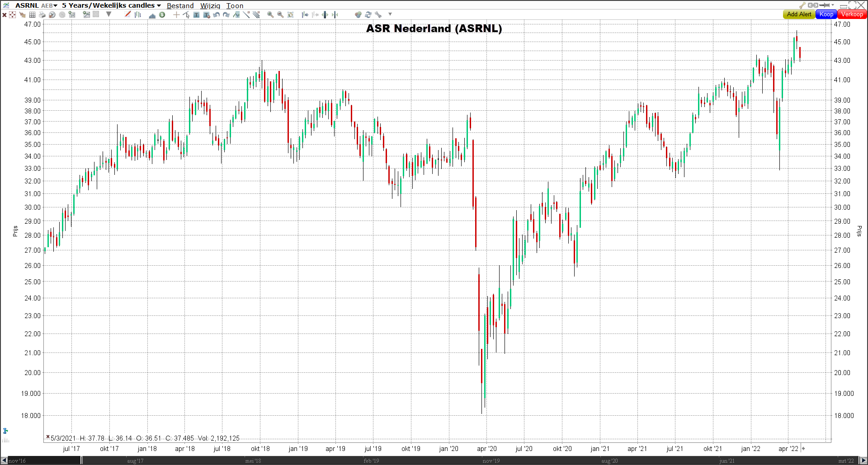Click the blue Koop button
This screenshot has height=465, width=868.
(826, 14)
